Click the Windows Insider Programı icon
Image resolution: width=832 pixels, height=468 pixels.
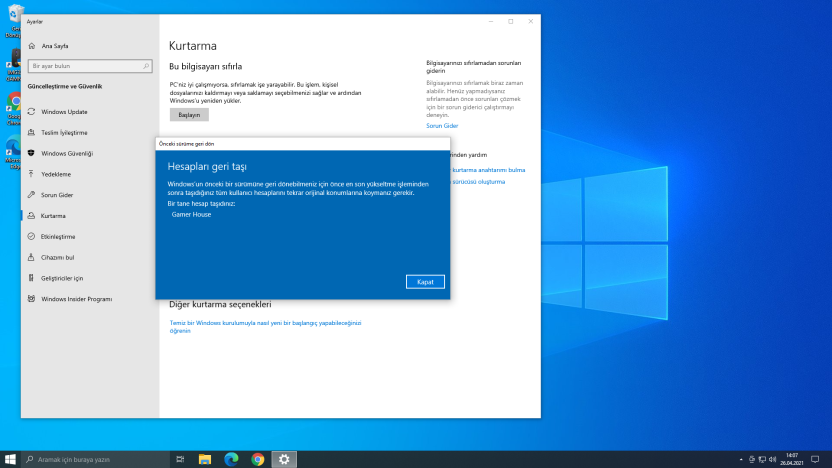point(31,299)
